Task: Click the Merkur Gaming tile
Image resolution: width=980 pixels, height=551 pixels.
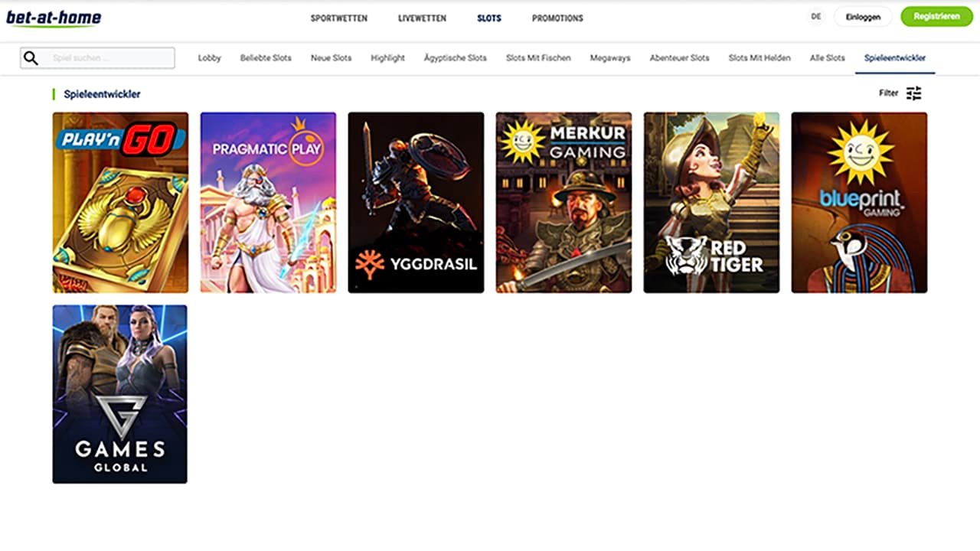Action: tap(563, 202)
